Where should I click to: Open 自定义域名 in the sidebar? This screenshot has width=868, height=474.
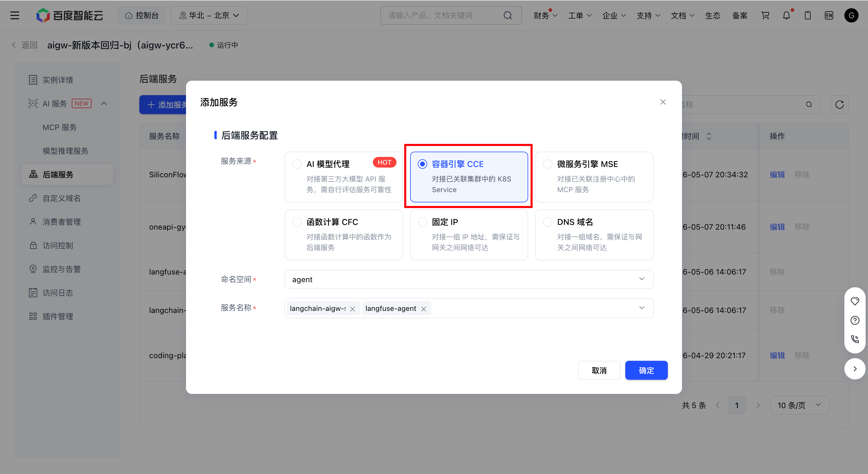click(67, 198)
